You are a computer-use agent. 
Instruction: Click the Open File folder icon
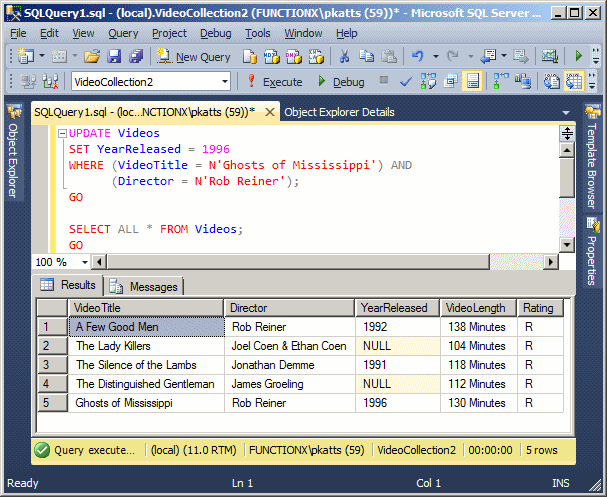coord(92,57)
